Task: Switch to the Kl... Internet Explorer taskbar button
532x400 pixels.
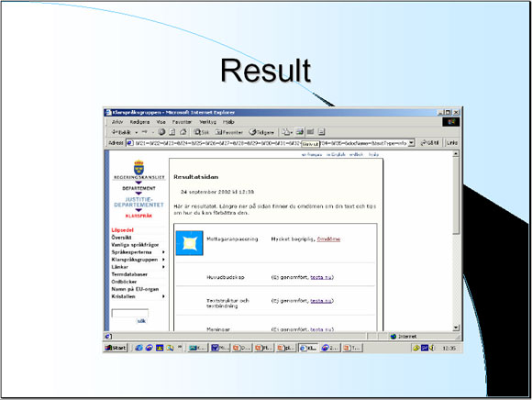Action: click(308, 348)
